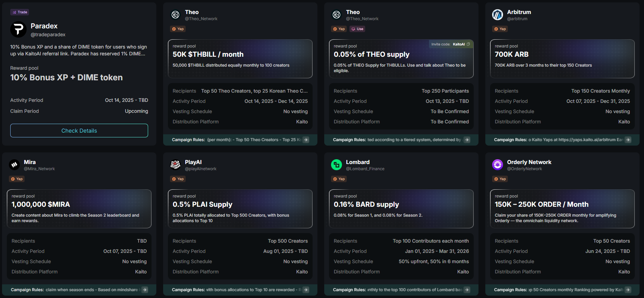Click the Yap tag on Arbitrum card

pyautogui.click(x=500, y=29)
